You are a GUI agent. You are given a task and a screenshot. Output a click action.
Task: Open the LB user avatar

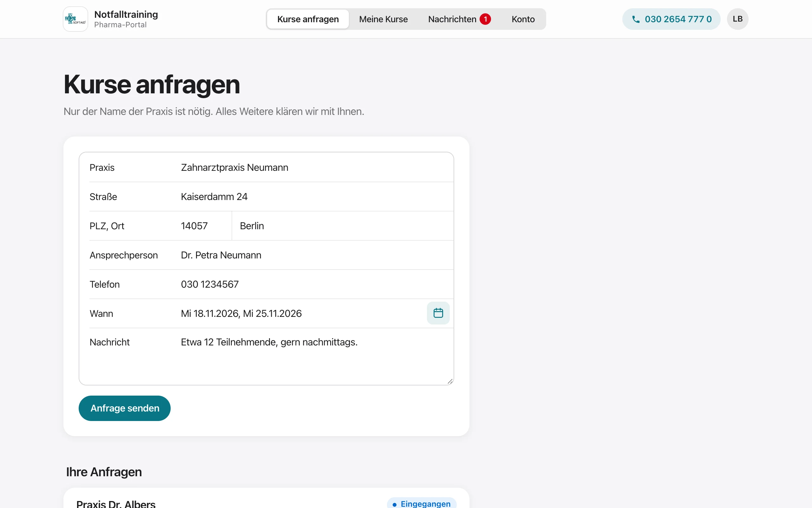click(737, 19)
